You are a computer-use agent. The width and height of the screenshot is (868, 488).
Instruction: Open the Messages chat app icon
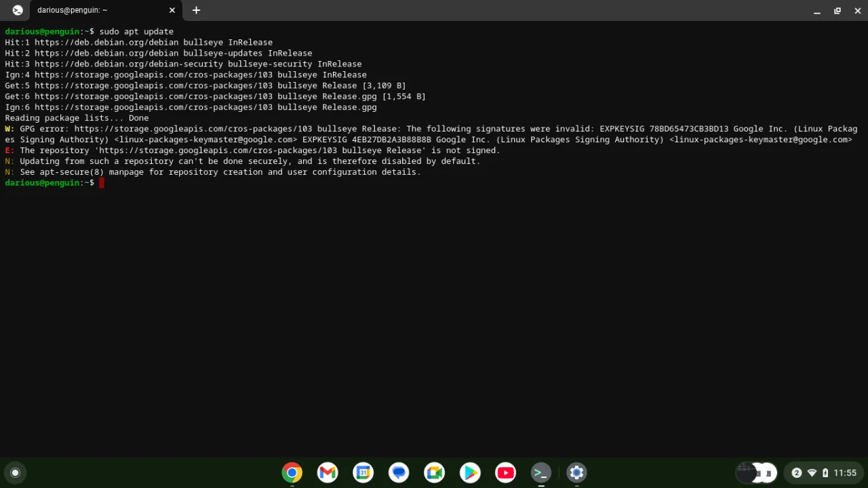click(x=399, y=472)
